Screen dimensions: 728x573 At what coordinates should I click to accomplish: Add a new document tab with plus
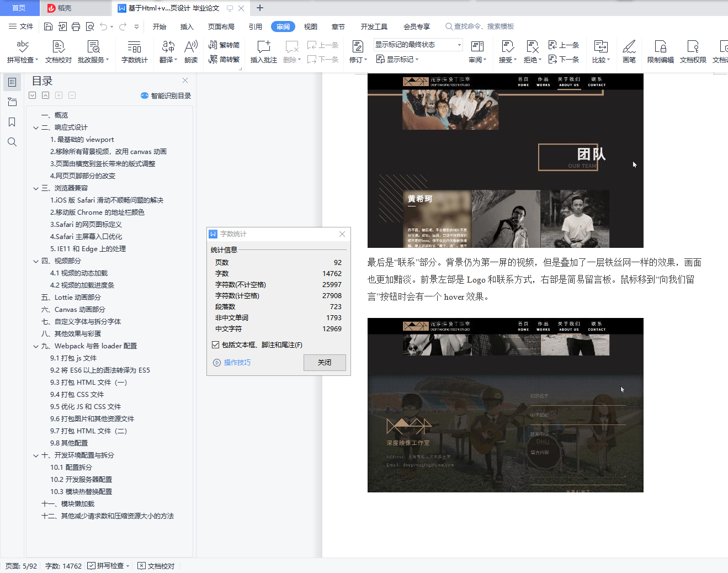point(260,8)
